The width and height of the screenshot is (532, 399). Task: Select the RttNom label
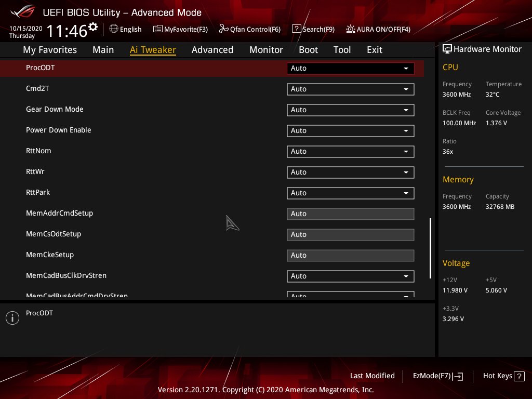[x=38, y=151]
